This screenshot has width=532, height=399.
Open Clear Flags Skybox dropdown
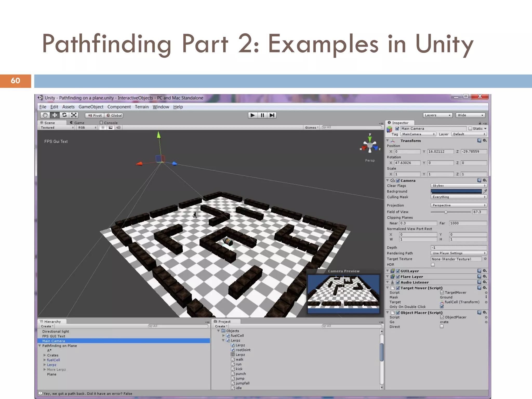[459, 186]
